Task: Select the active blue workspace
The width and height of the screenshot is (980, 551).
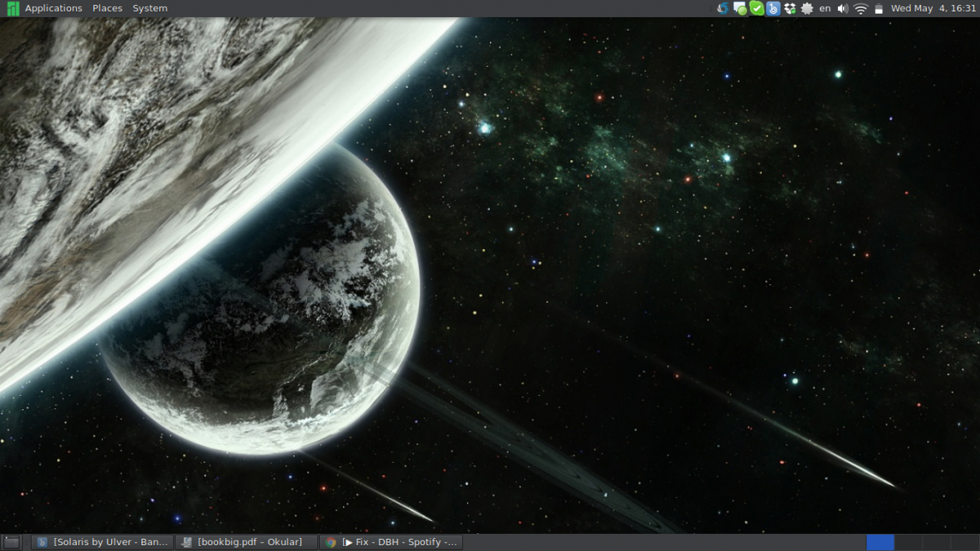Action: coord(880,542)
